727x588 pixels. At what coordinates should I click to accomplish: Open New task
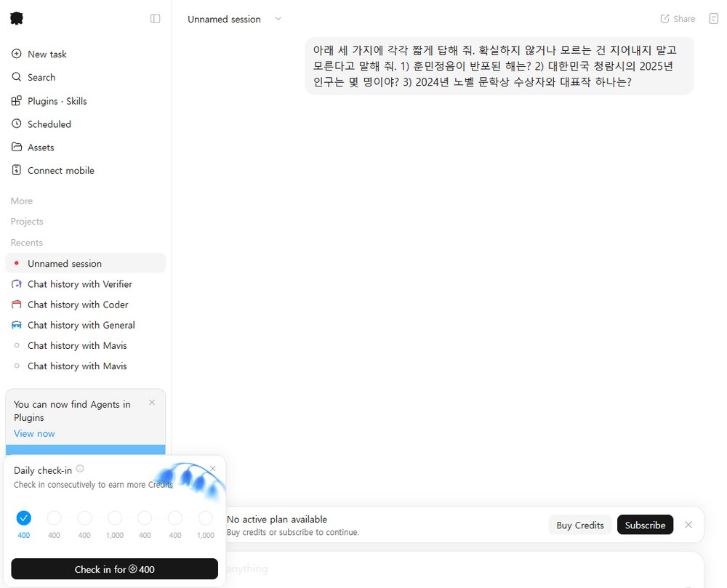click(85, 55)
